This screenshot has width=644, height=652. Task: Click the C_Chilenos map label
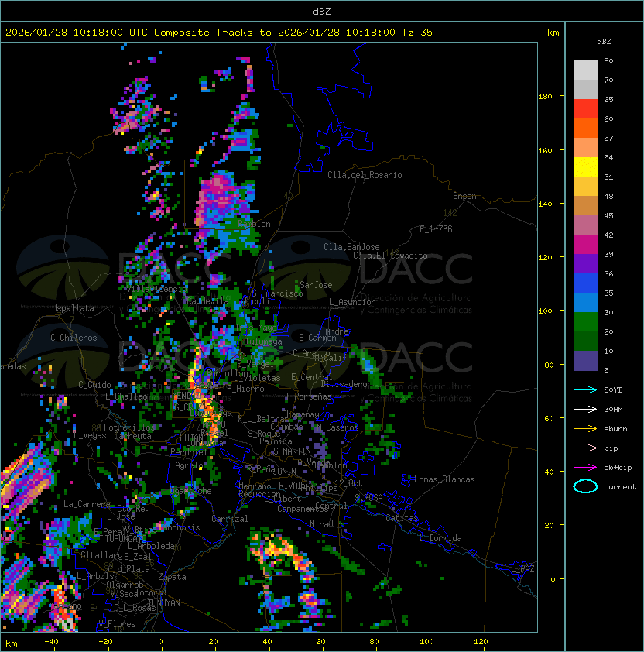(x=74, y=338)
